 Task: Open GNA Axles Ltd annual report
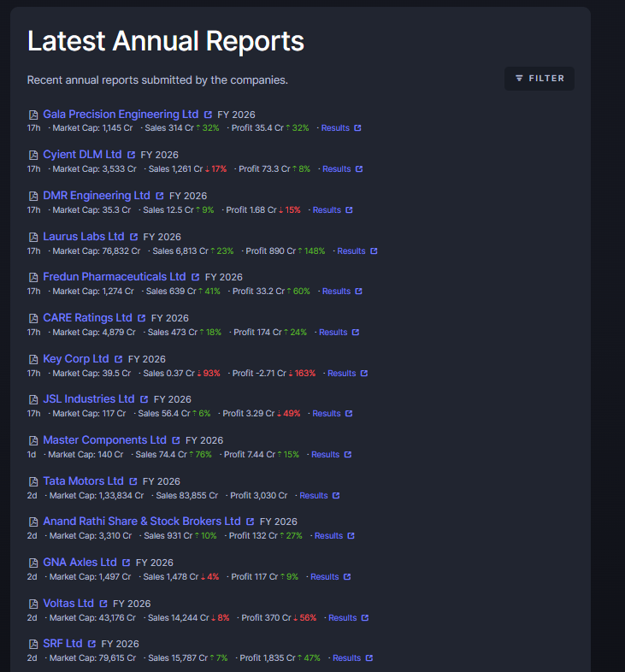pyautogui.click(x=80, y=563)
